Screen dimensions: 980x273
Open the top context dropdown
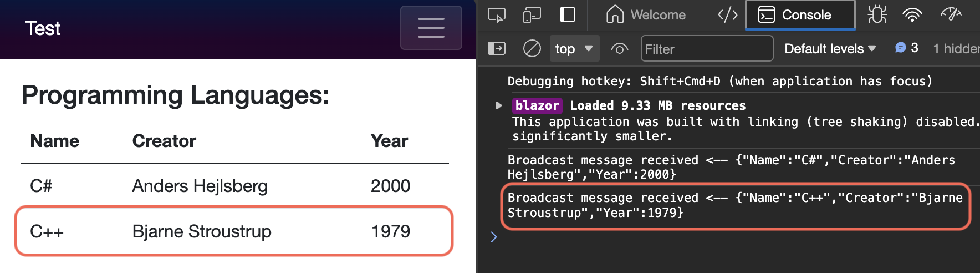tap(574, 49)
